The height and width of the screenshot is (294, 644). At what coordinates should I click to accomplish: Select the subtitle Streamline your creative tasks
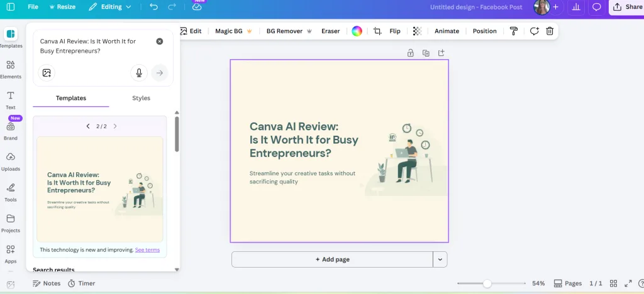coord(303,177)
